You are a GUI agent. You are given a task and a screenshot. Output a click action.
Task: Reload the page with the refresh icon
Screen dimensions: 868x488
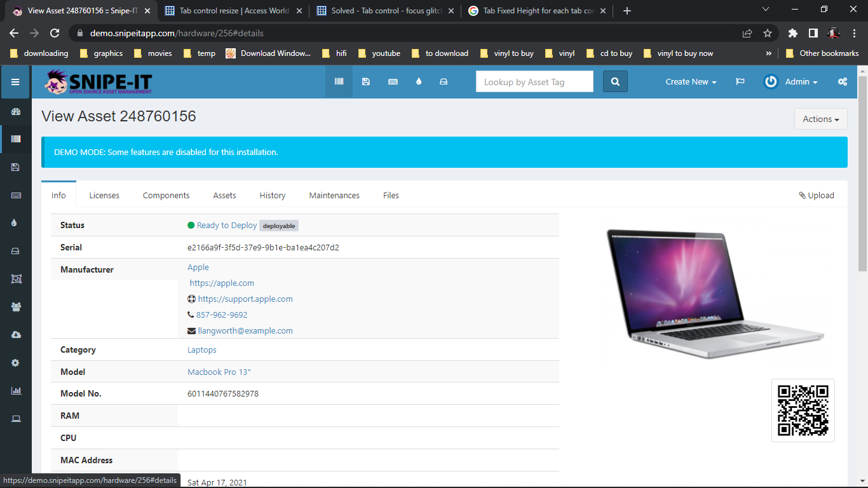click(55, 33)
